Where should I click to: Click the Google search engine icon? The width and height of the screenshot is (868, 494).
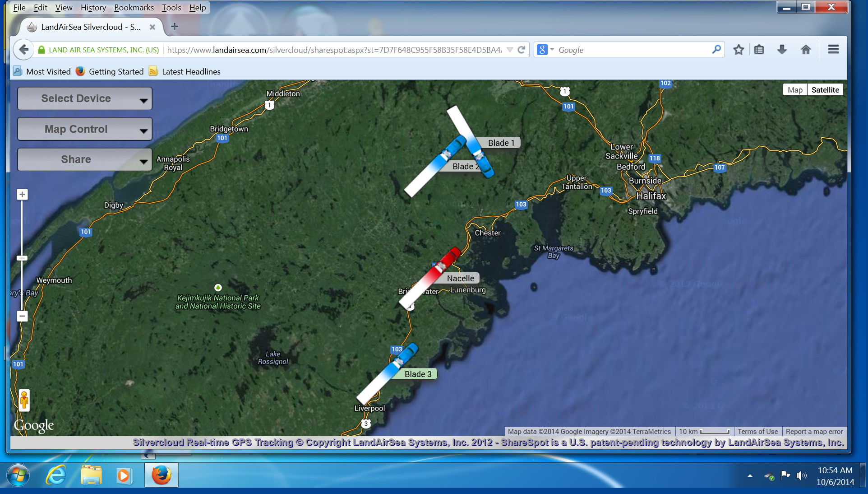click(x=542, y=50)
